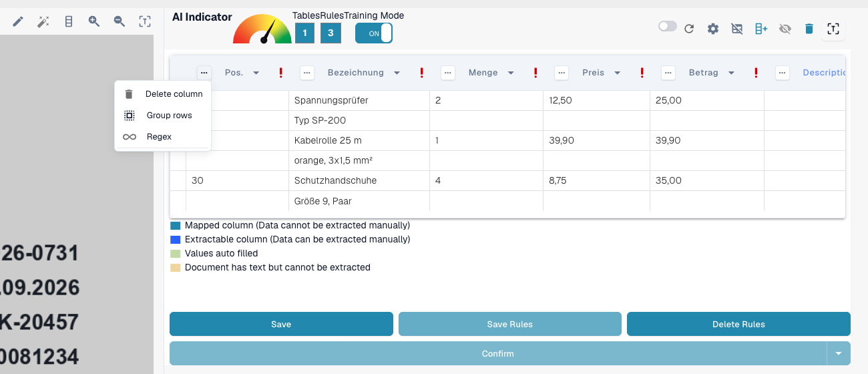Image resolution: width=868 pixels, height=374 pixels.
Task: Turn off Training Mode switch
Action: pyautogui.click(x=374, y=33)
